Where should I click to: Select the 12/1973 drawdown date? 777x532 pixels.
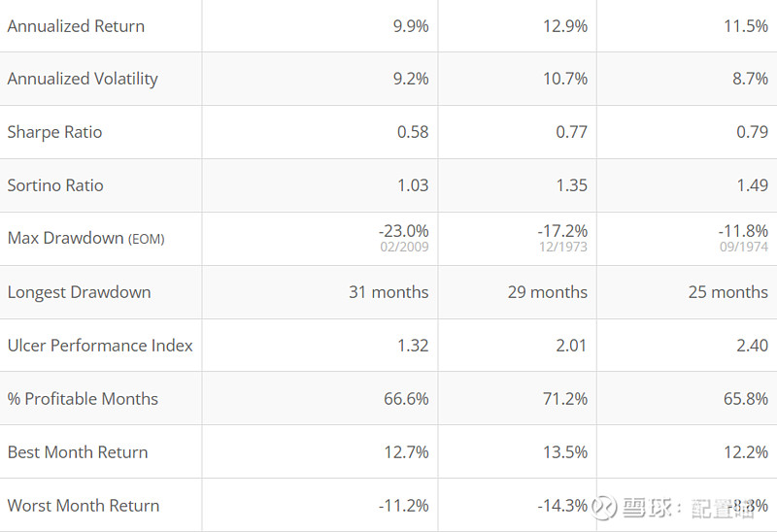tap(563, 247)
